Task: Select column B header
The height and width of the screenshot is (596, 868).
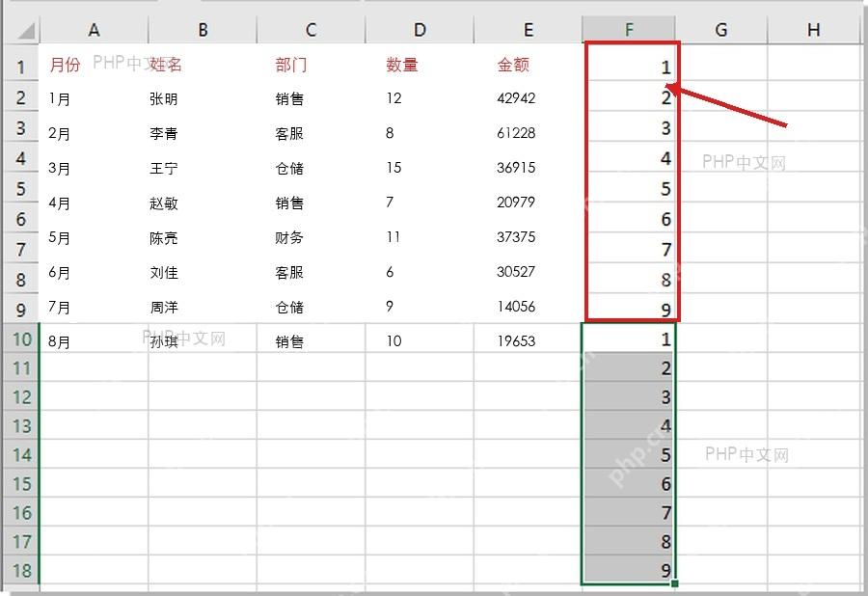Action: click(x=203, y=30)
